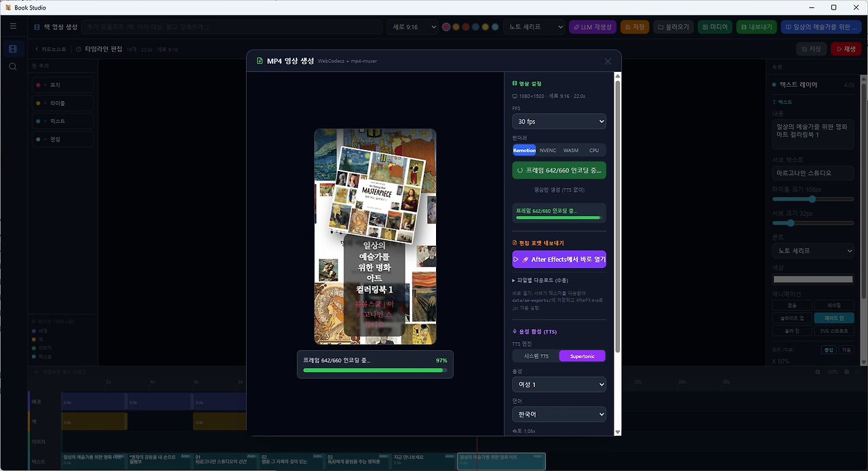The height and width of the screenshot is (471, 868).
Task: Click the 색상 color swatch bar
Action: point(813,279)
